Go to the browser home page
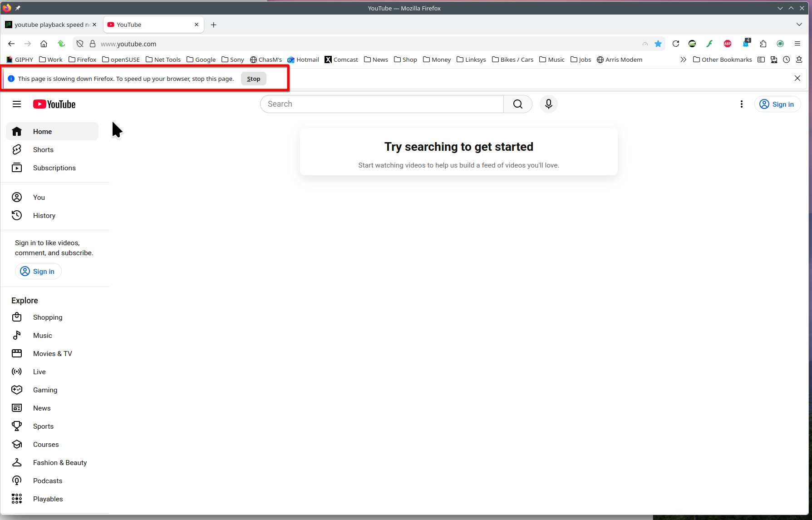This screenshot has width=812, height=520. (44, 44)
